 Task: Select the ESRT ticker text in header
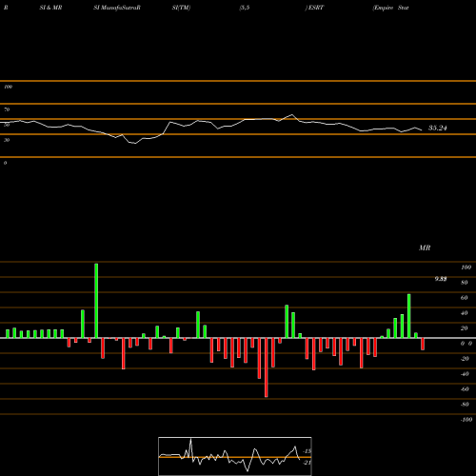pyautogui.click(x=315, y=8)
